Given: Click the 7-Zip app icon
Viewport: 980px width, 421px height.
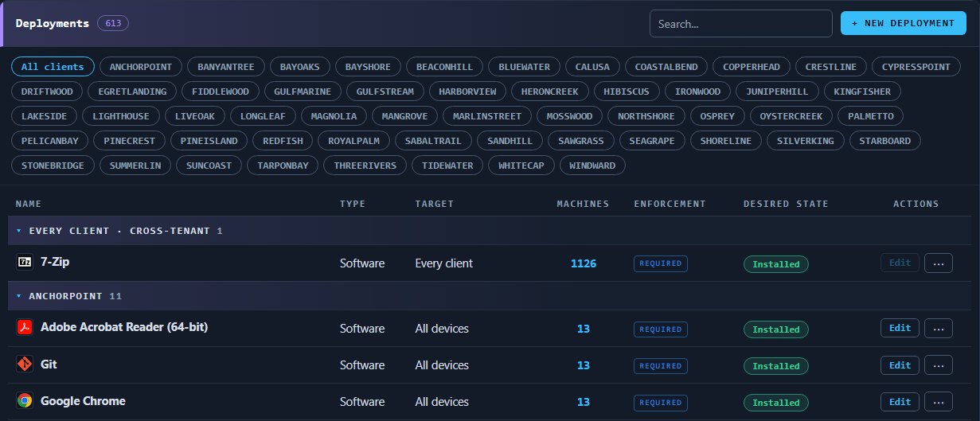Looking at the screenshot, I should tap(25, 262).
